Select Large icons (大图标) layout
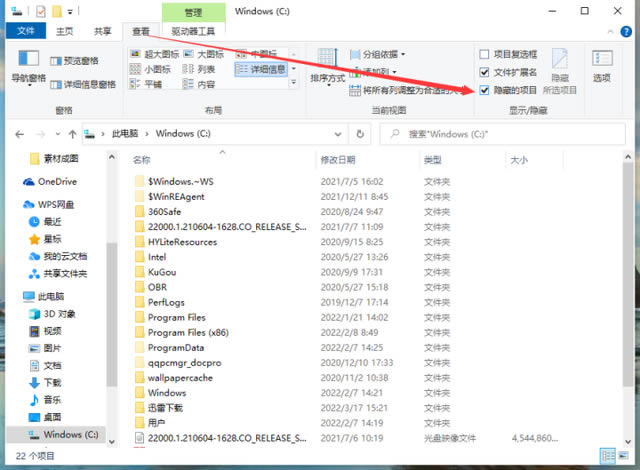This screenshot has width=640, height=470. [x=203, y=54]
